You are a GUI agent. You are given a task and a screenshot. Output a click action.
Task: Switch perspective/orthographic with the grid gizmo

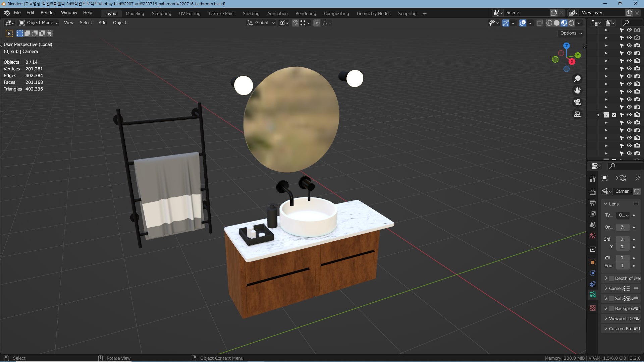[577, 114]
